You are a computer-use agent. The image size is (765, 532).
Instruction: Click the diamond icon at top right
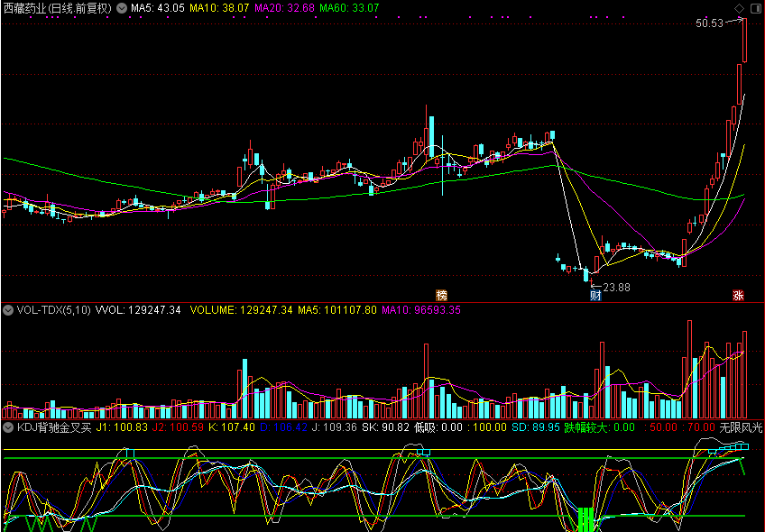[x=741, y=7]
